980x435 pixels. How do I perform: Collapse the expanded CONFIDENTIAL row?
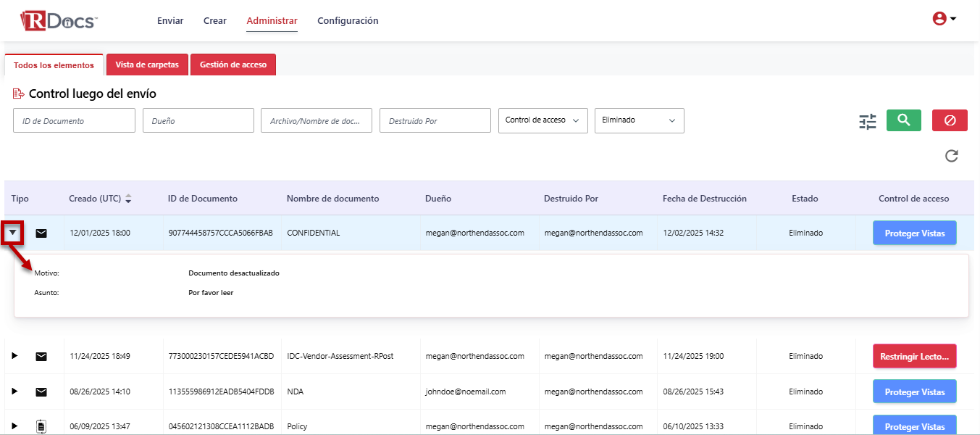[14, 233]
